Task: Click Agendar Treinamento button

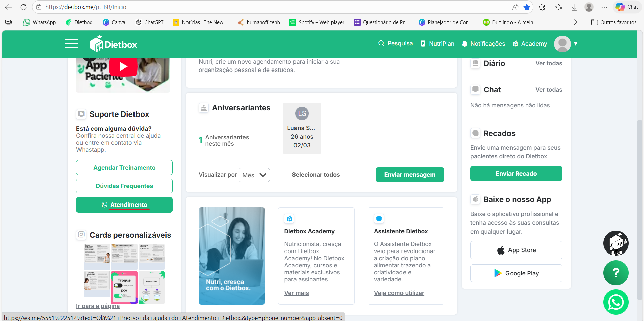Action: (124, 168)
